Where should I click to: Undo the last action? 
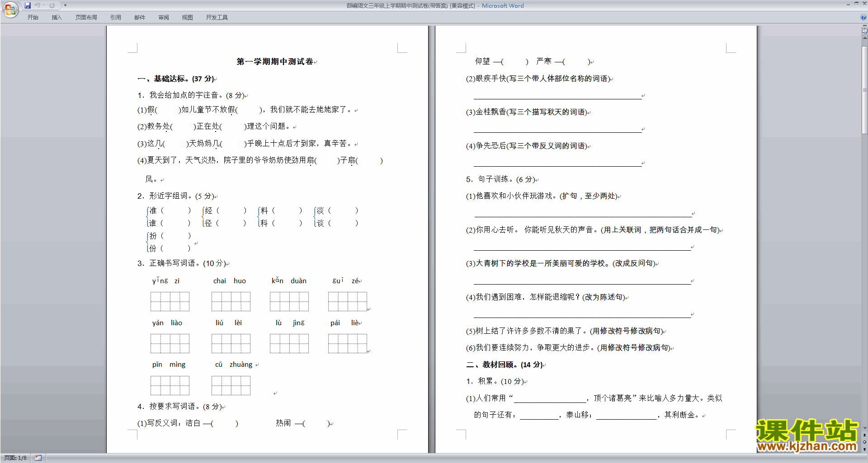[38, 5]
